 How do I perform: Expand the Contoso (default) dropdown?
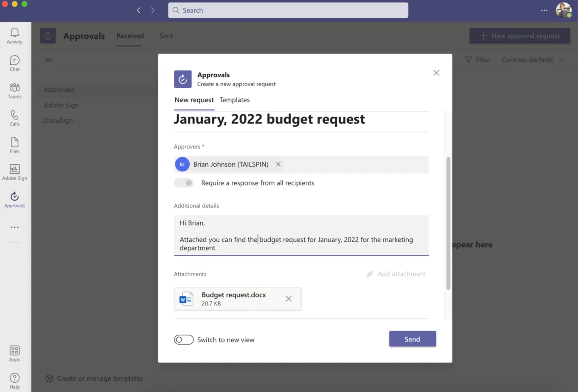pos(533,60)
